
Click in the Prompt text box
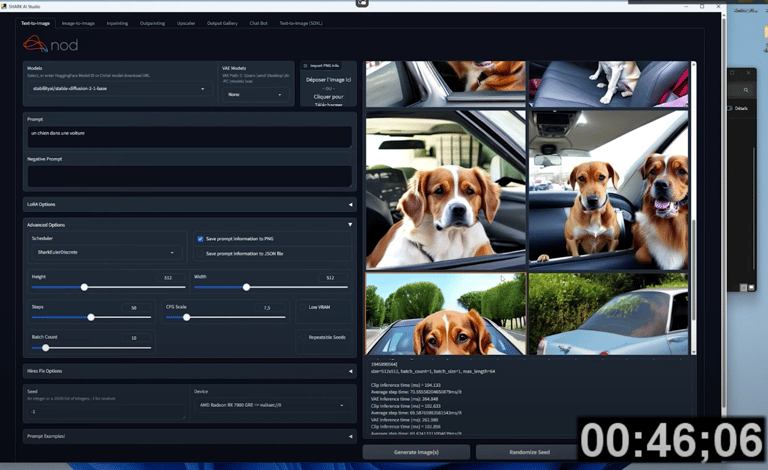point(190,137)
